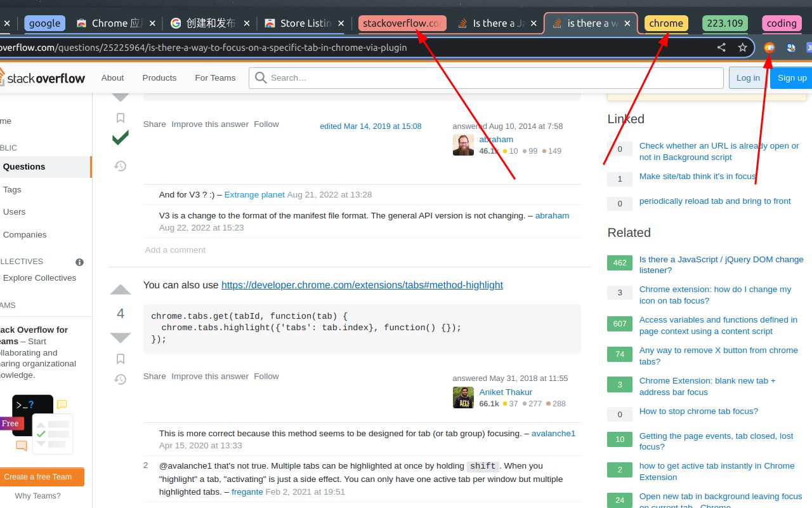Show activity history of Aniket Thakur's answer
Image resolution: width=812 pixels, height=508 pixels.
[x=121, y=379]
